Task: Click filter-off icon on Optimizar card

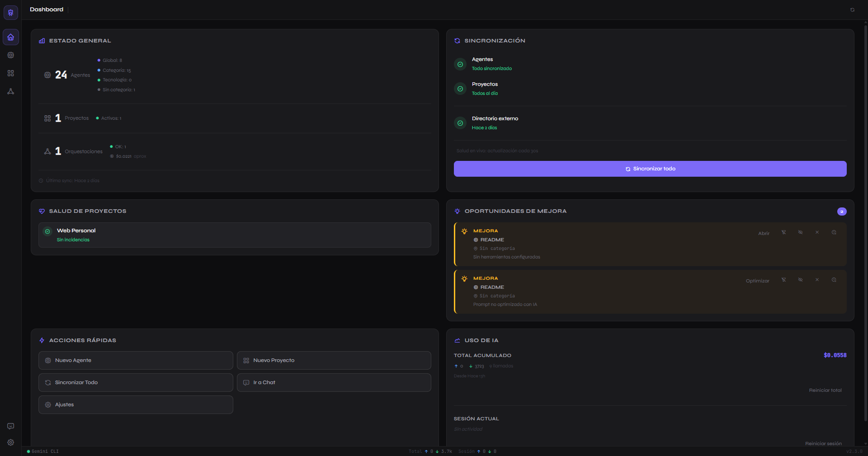Action: (784, 280)
